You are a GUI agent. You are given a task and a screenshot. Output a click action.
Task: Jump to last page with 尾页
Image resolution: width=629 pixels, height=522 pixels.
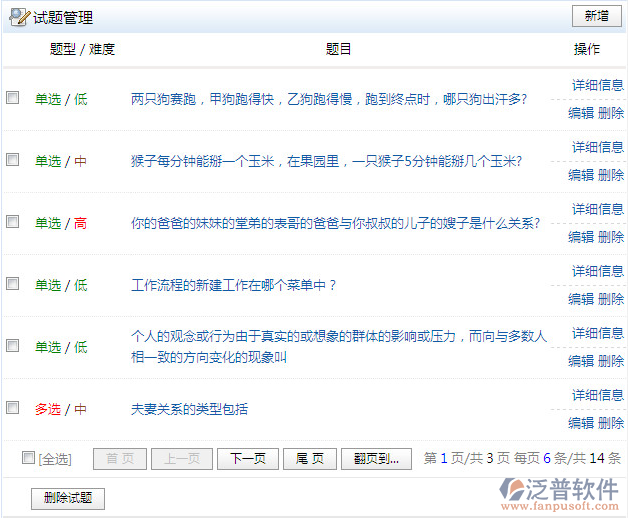point(310,459)
